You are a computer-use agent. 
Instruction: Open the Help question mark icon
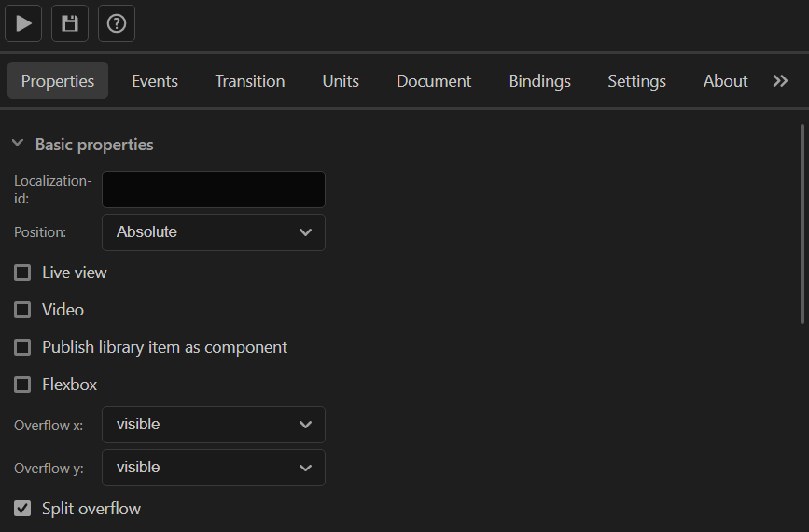[116, 23]
